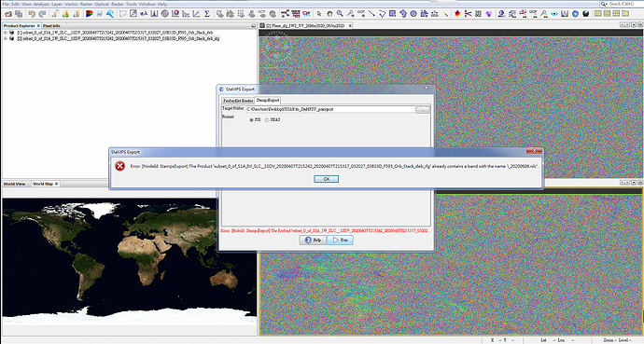644x344 pixels.
Task: Click the Target Folder path field
Action: [330, 109]
